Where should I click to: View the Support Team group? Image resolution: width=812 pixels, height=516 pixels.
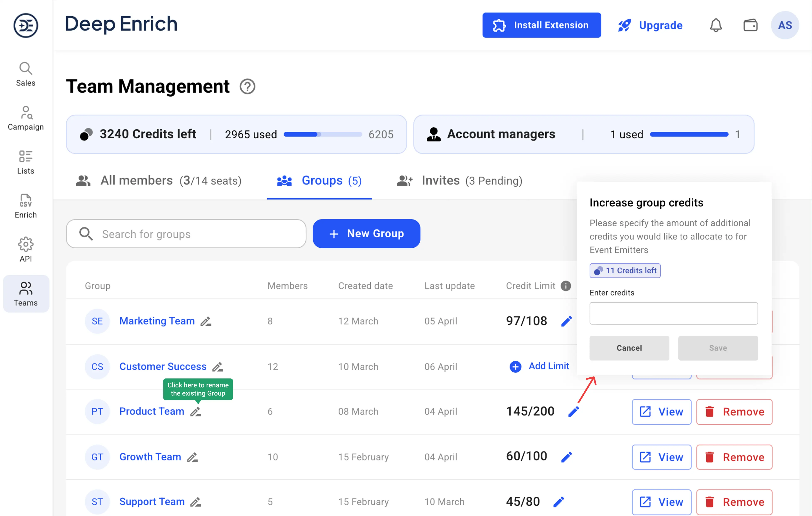coord(661,502)
